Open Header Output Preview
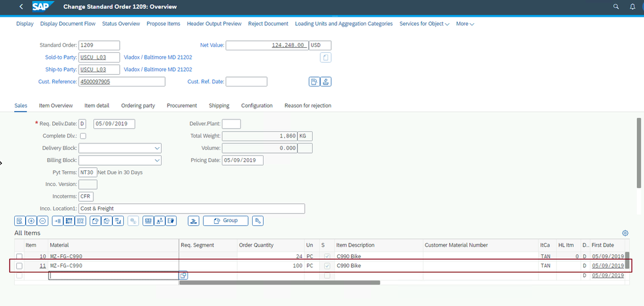 pos(215,24)
